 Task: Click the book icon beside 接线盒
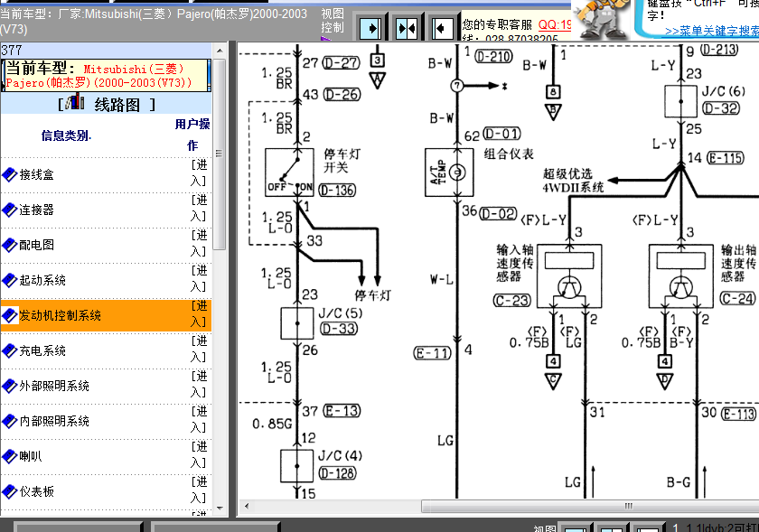[x=9, y=174]
